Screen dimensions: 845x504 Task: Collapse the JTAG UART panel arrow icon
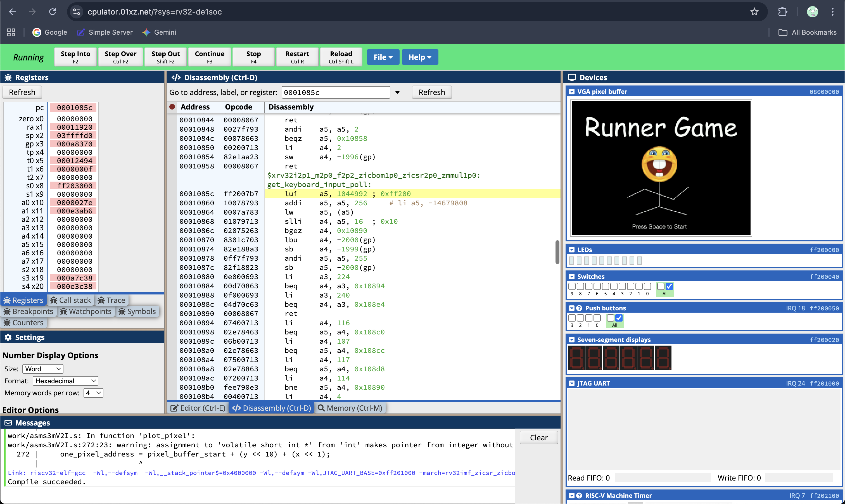coord(572,383)
